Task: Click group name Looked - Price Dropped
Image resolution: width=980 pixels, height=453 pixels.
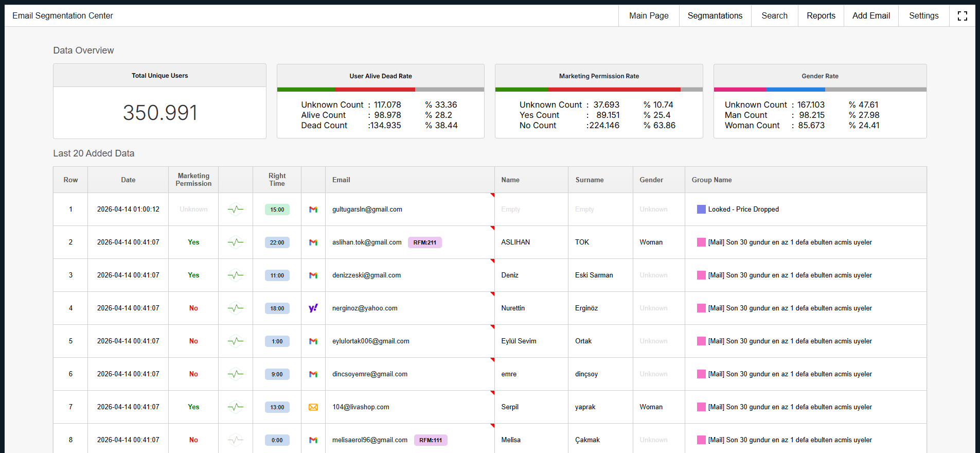Action: pyautogui.click(x=743, y=210)
